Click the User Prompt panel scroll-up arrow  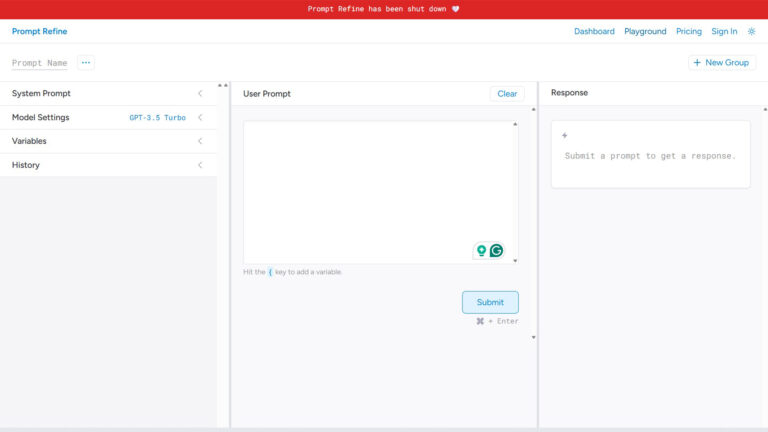click(x=533, y=109)
